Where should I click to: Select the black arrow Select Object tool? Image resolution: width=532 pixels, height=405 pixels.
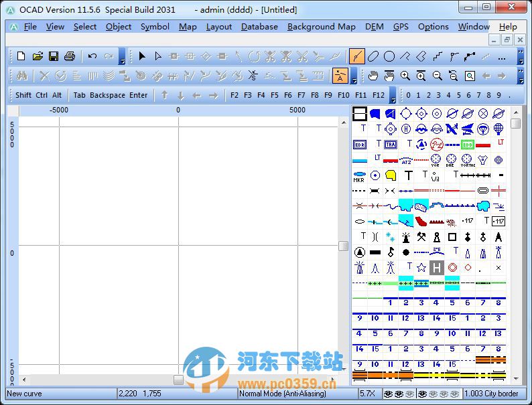click(x=142, y=56)
